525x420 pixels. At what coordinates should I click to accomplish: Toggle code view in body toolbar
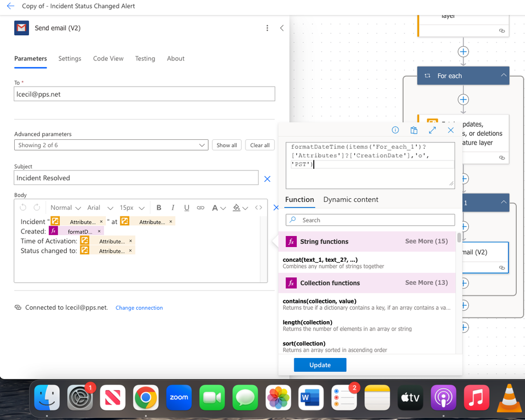(259, 208)
